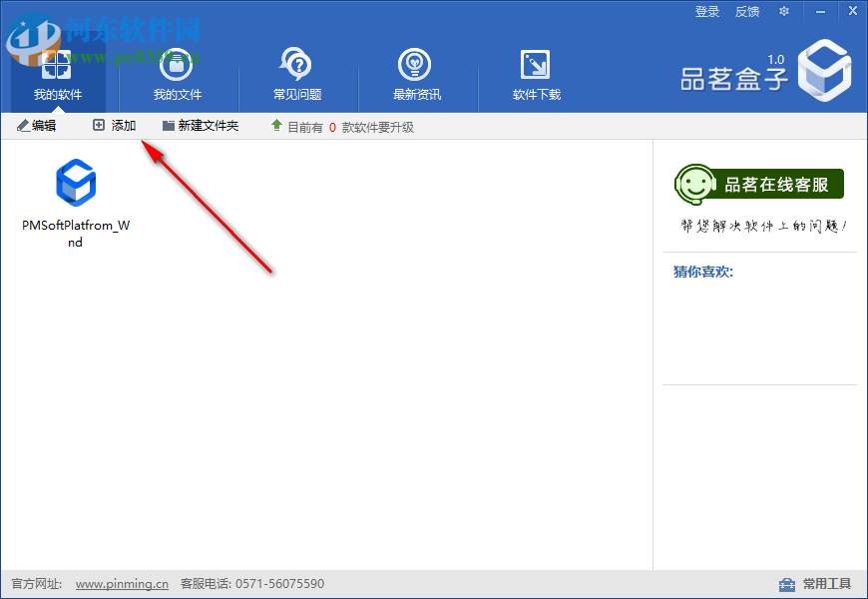This screenshot has width=868, height=599.
Task: Click the 品茗盒子 logo cube icon
Action: (824, 70)
